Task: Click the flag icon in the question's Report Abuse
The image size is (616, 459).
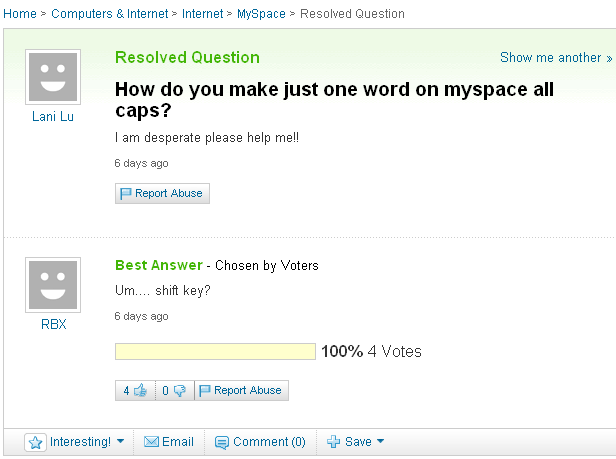Action: [125, 193]
